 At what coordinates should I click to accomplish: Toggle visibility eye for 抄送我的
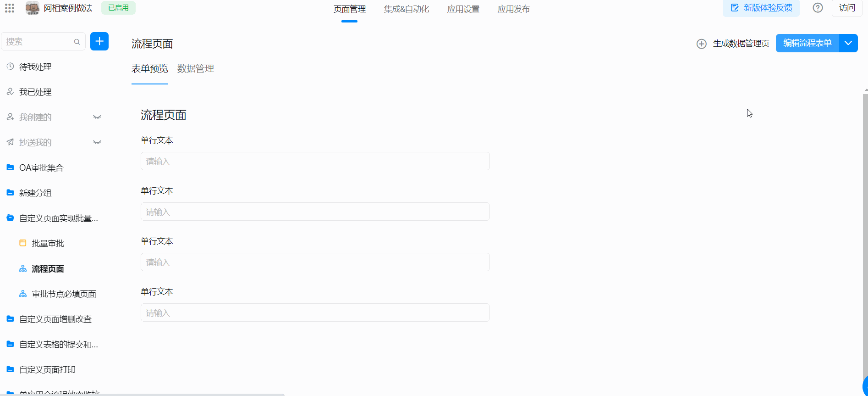[x=97, y=143]
